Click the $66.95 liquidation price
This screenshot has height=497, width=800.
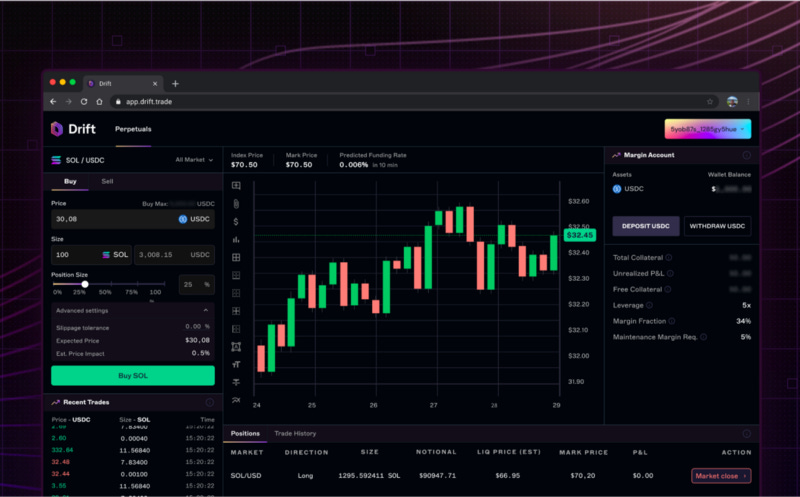pos(508,476)
